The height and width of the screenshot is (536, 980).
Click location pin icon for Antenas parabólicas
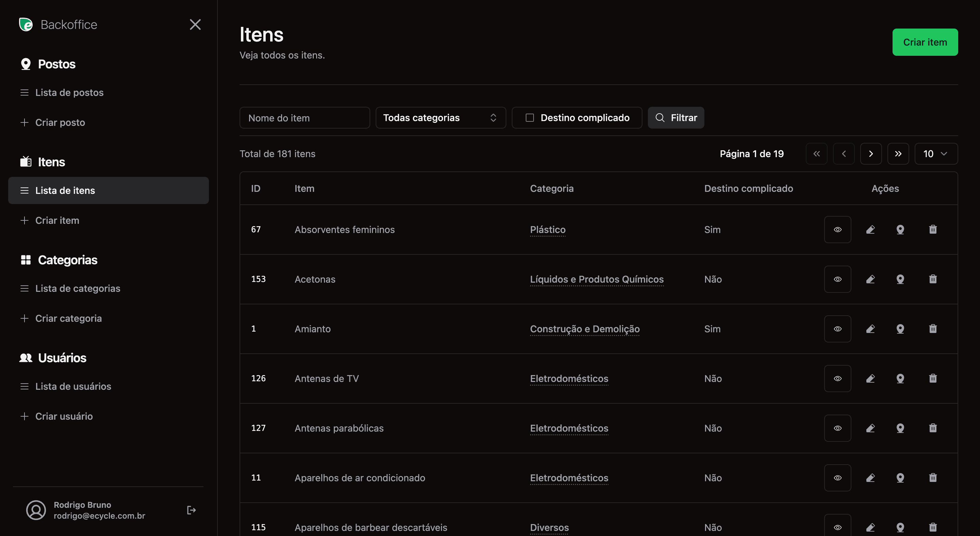(900, 428)
